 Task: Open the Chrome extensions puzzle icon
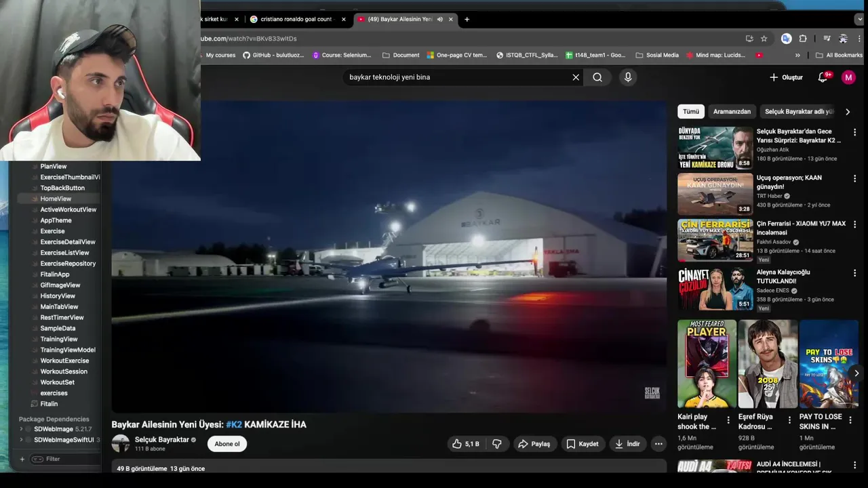(x=803, y=39)
